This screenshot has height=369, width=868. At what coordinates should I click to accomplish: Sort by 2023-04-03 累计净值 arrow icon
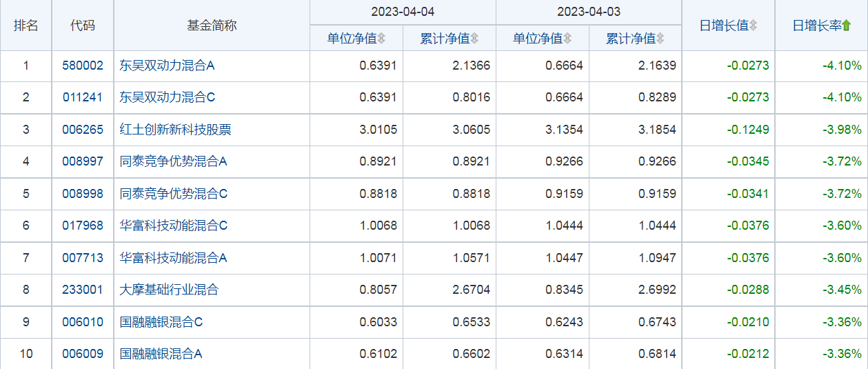pos(660,39)
